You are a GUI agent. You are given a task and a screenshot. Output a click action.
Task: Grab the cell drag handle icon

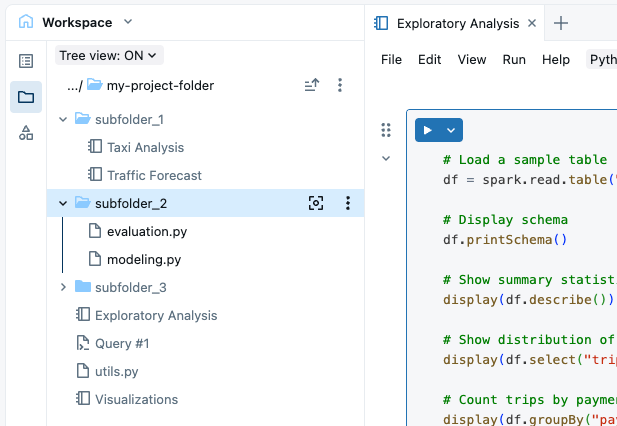click(386, 130)
